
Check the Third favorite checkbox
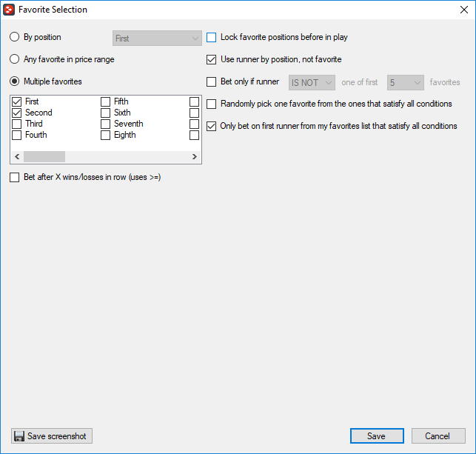click(17, 124)
